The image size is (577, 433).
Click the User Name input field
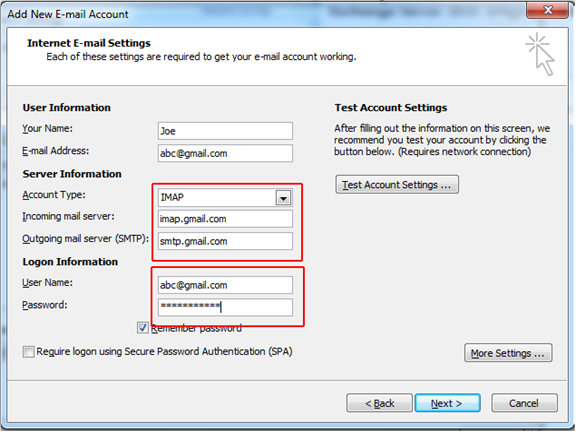[225, 285]
